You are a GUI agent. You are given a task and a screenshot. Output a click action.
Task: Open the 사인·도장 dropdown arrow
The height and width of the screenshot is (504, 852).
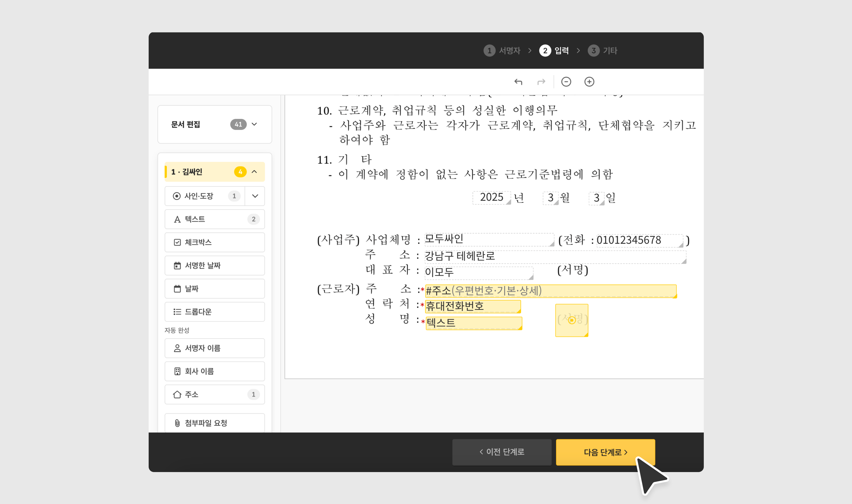(x=255, y=196)
